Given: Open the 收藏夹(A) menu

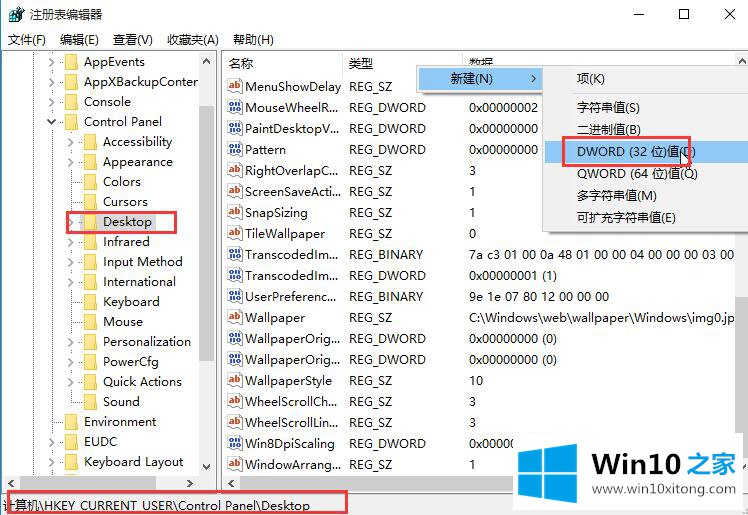Looking at the screenshot, I should pos(193,40).
